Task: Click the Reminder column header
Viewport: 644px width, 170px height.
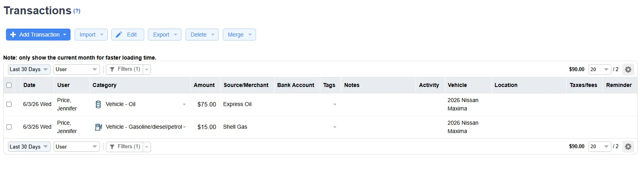Action: coord(619,85)
